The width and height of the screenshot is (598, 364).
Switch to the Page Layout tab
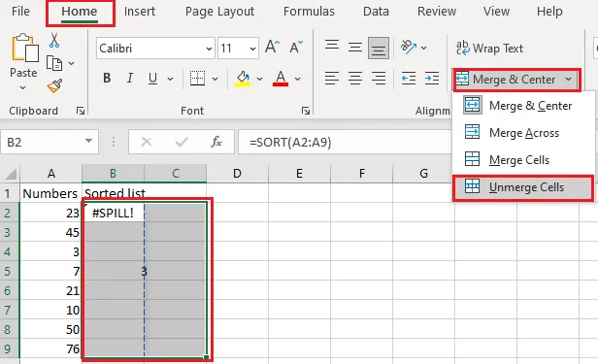point(219,12)
